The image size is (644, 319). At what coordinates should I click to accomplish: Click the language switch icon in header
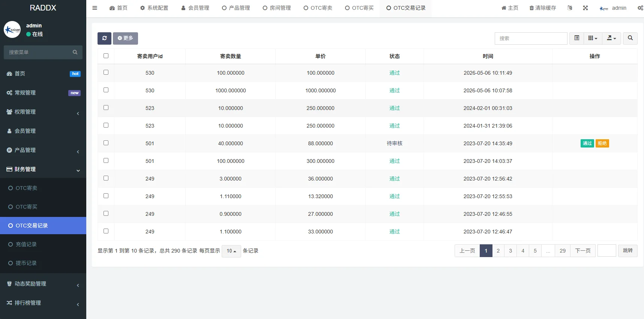570,8
